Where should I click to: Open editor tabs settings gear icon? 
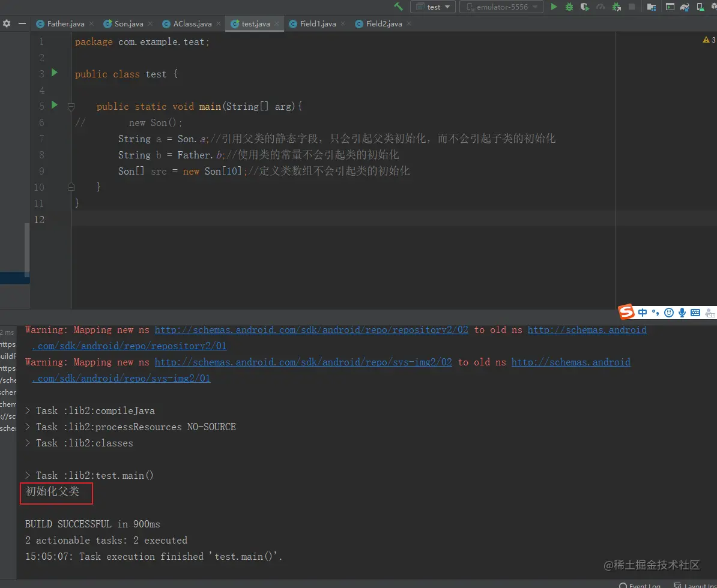7,23
